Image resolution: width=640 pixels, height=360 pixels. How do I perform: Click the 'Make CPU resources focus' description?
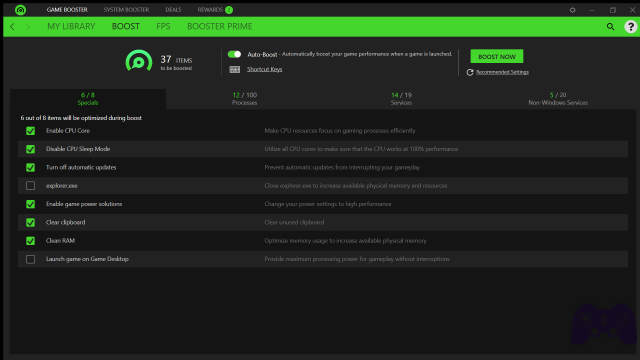click(340, 131)
